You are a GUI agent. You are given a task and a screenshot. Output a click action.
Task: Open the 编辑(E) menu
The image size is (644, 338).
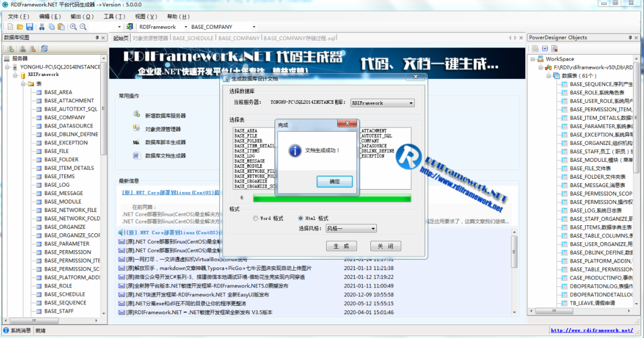(50, 16)
